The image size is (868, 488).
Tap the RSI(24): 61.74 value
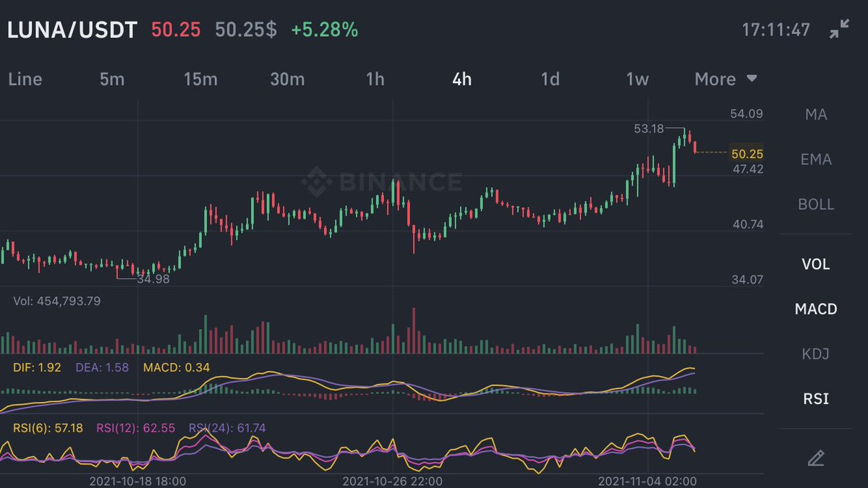pos(227,428)
